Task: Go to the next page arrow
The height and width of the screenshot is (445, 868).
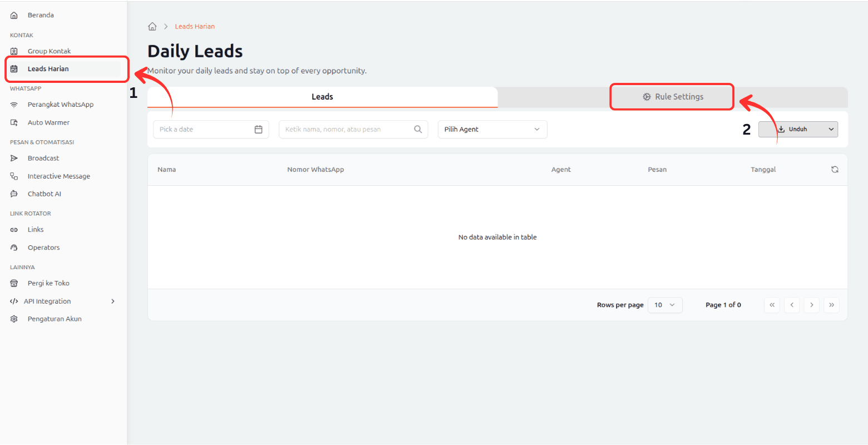Action: point(811,305)
